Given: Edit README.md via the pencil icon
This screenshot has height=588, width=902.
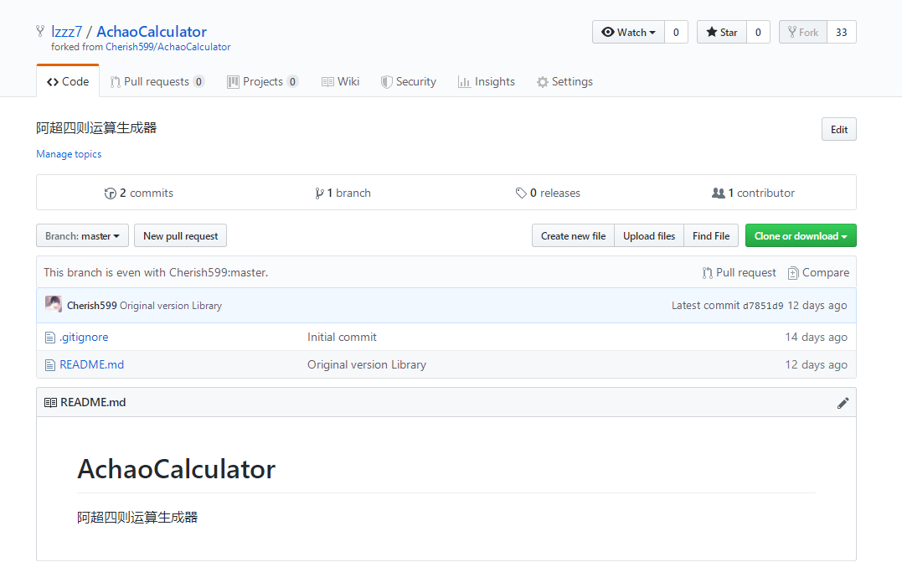Looking at the screenshot, I should pos(843,403).
